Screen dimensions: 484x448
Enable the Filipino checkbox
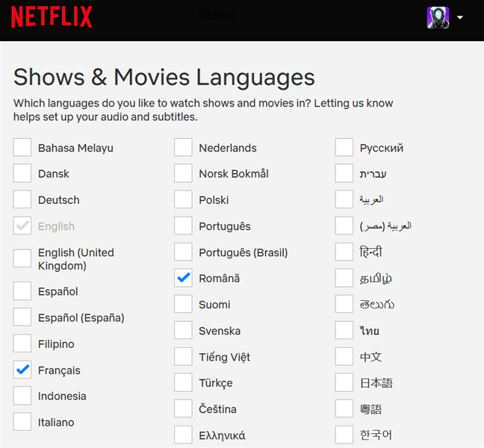pyautogui.click(x=22, y=343)
